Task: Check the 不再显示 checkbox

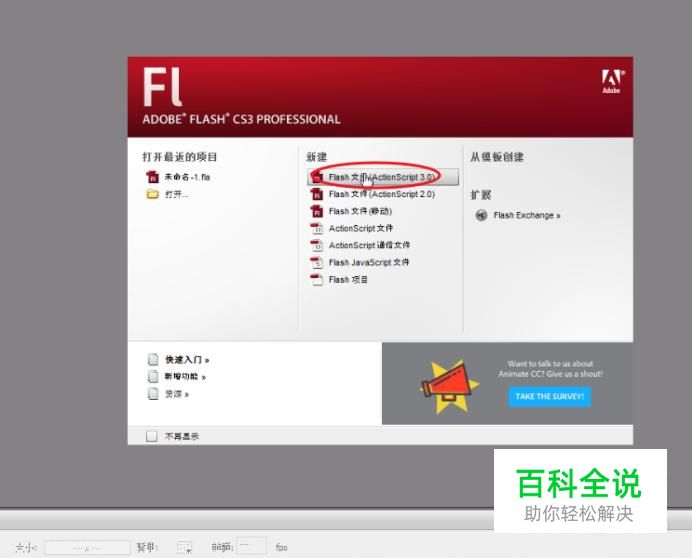Action: click(151, 436)
